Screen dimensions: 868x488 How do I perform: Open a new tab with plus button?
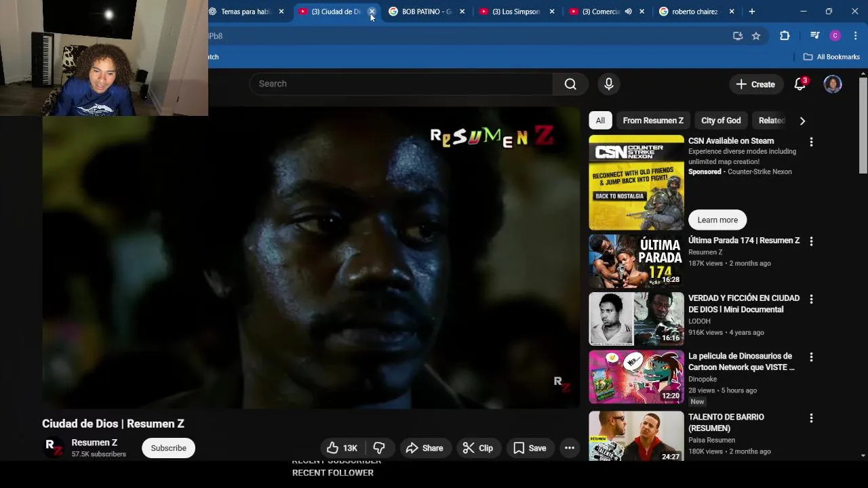[x=751, y=12]
